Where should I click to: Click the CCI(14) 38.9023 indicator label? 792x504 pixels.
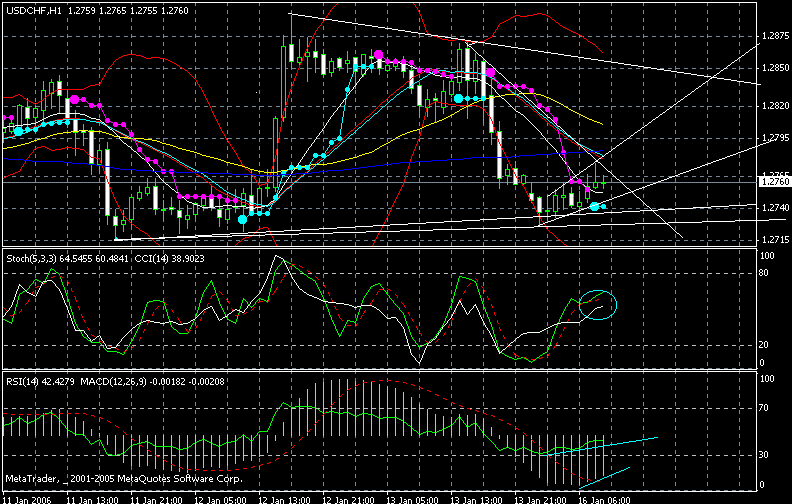click(170, 259)
